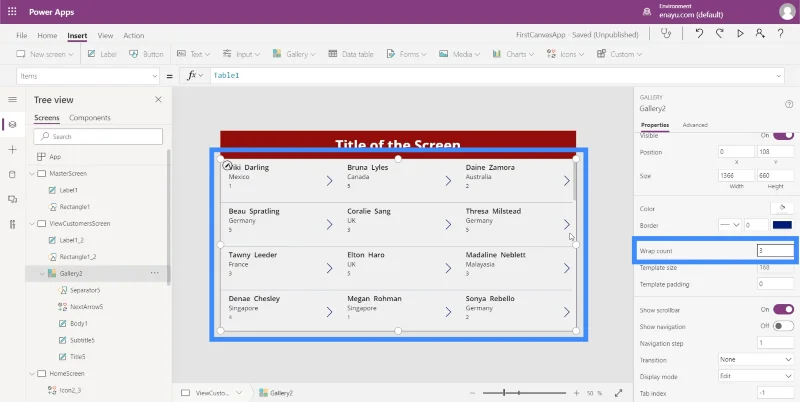Zoom in with the plus icon
The image size is (800, 402).
pyautogui.click(x=577, y=393)
